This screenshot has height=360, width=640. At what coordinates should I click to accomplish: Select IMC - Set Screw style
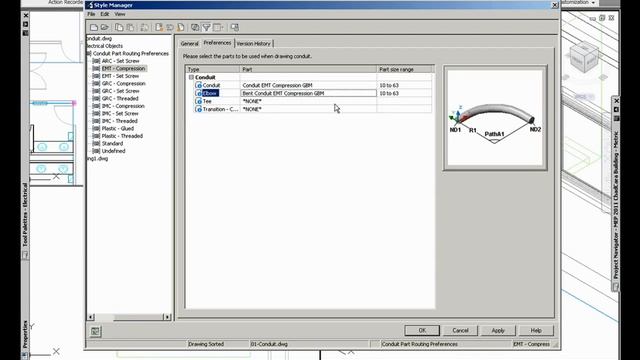120,113
